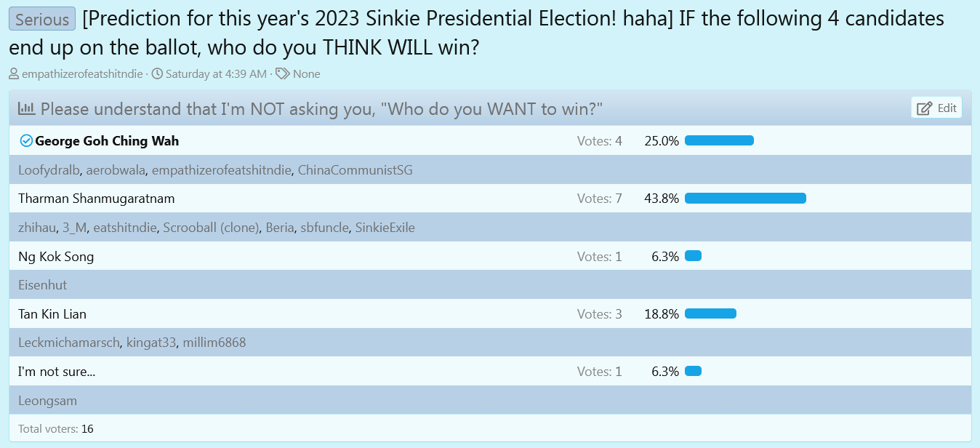
Task: Click the Tharman 43.8% result bar
Action: point(745,199)
